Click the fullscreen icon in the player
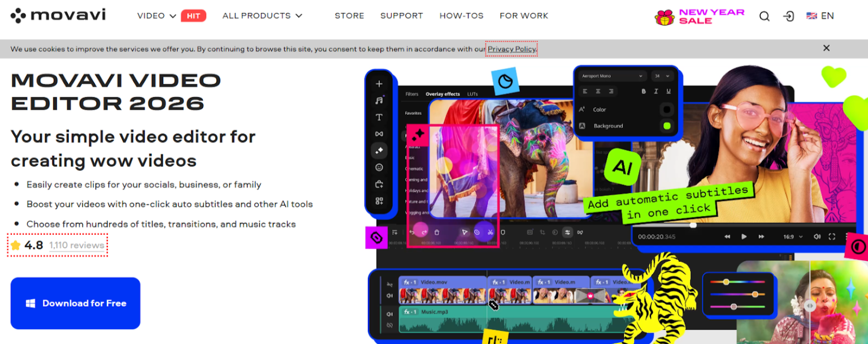 (x=832, y=236)
